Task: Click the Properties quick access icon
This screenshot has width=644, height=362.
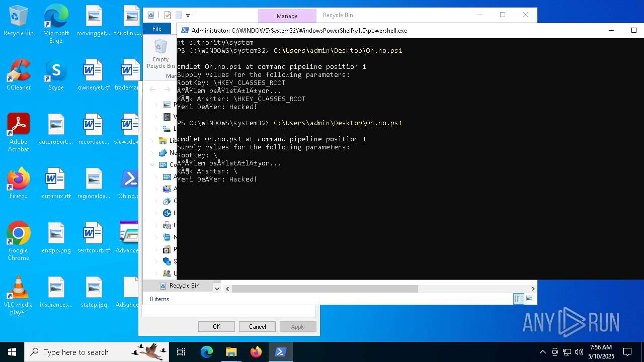Action: pos(168,15)
